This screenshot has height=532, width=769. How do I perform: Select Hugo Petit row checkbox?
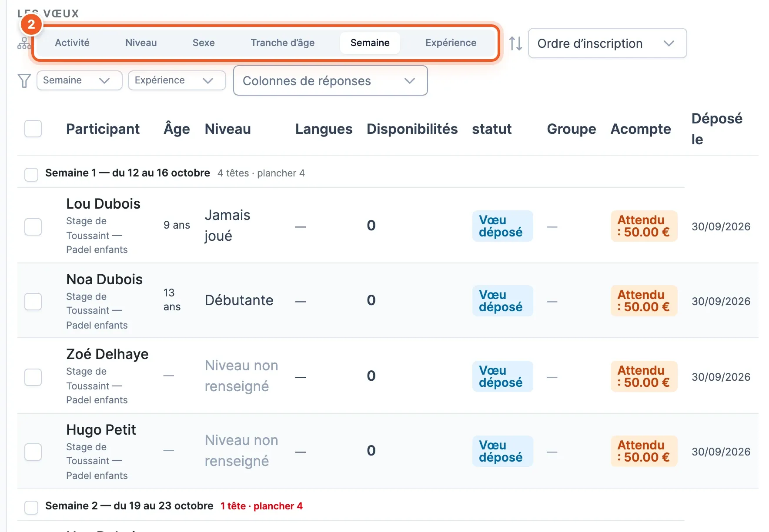pyautogui.click(x=33, y=452)
